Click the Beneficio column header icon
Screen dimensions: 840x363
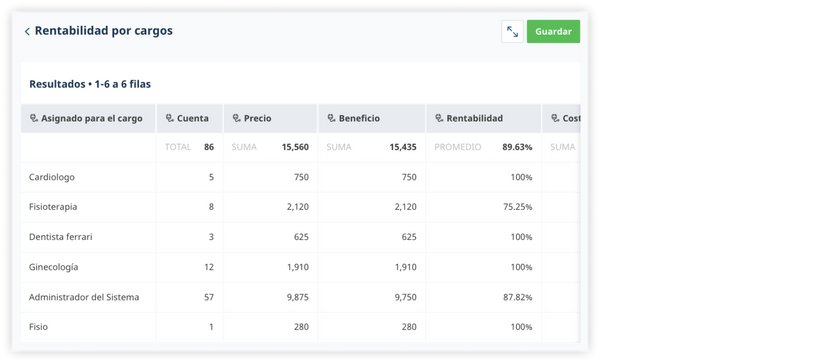[332, 118]
